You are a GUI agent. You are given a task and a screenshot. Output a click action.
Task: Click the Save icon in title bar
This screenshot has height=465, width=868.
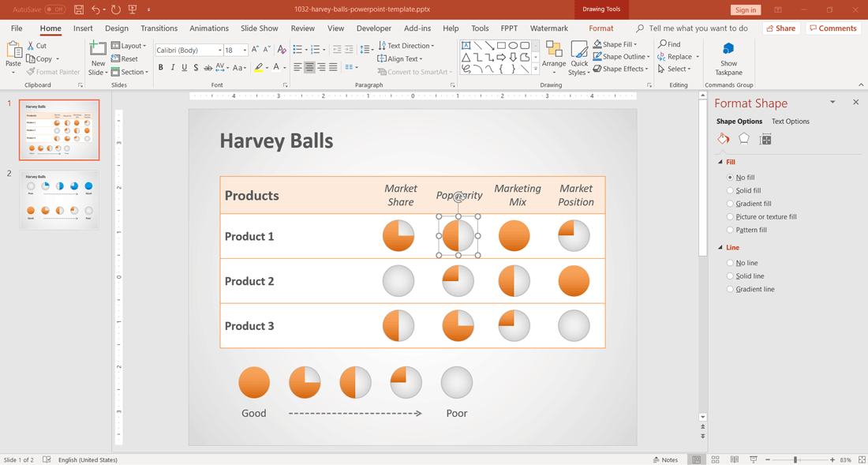click(79, 9)
